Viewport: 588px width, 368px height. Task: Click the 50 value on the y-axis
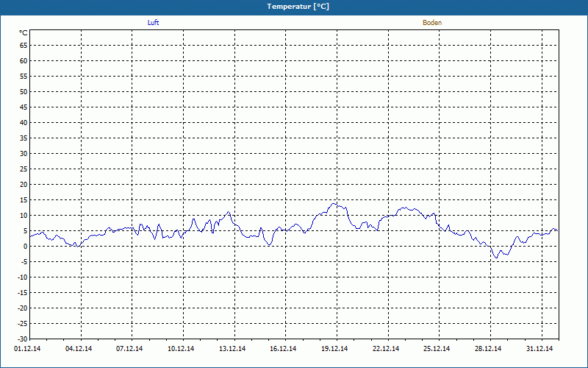[24, 91]
